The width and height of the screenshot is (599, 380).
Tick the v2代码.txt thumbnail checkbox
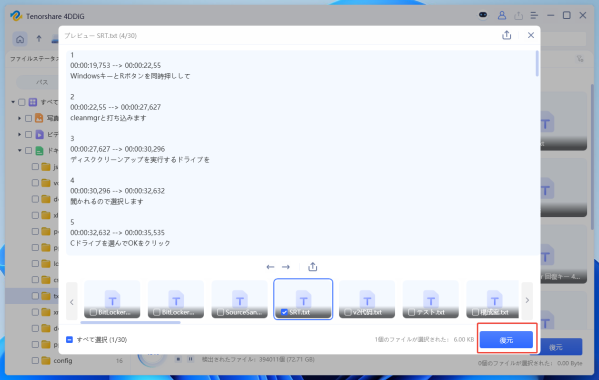point(348,312)
